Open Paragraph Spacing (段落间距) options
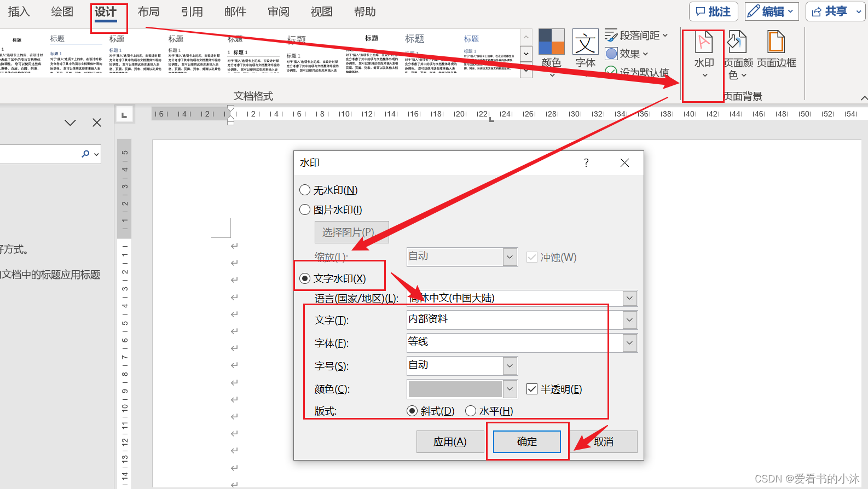 [x=636, y=36]
